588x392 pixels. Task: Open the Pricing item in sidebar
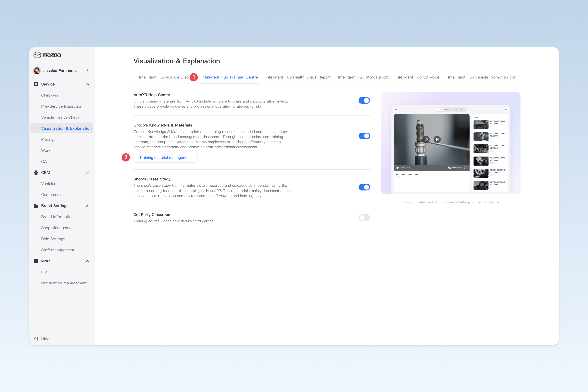tap(47, 139)
